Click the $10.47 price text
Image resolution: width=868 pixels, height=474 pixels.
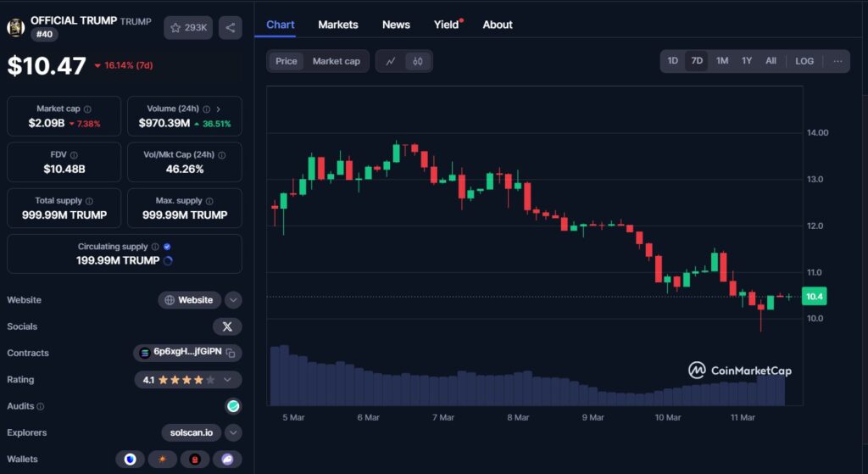click(x=47, y=66)
